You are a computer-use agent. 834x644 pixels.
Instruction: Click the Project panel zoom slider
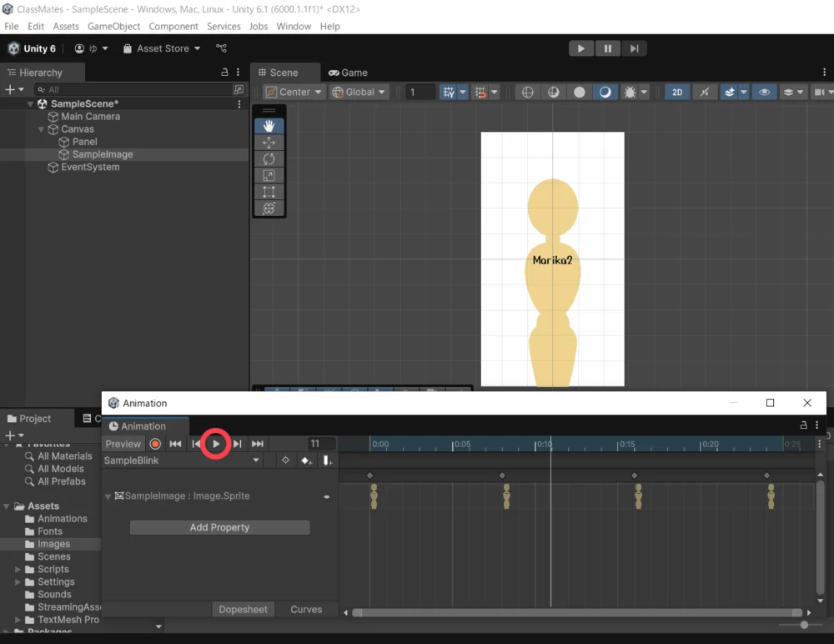[804, 625]
